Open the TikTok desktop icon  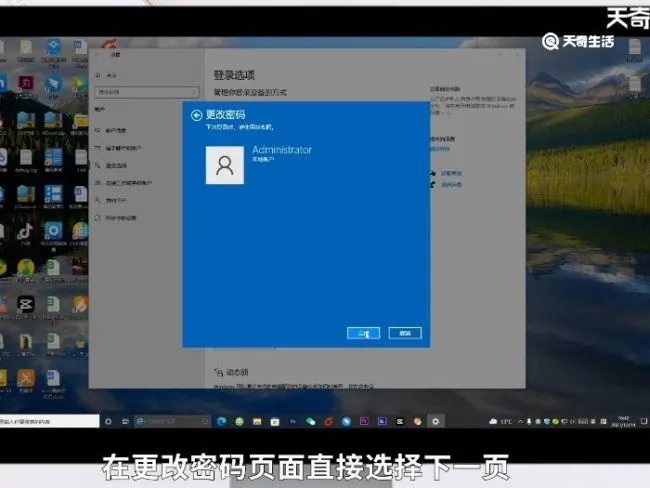(x=25, y=233)
